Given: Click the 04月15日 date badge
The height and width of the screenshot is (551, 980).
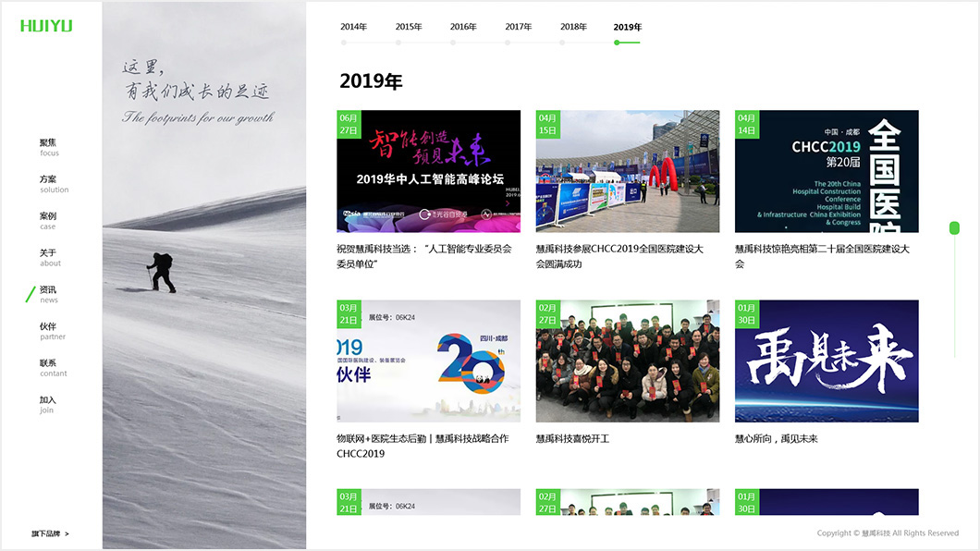Looking at the screenshot, I should (548, 124).
